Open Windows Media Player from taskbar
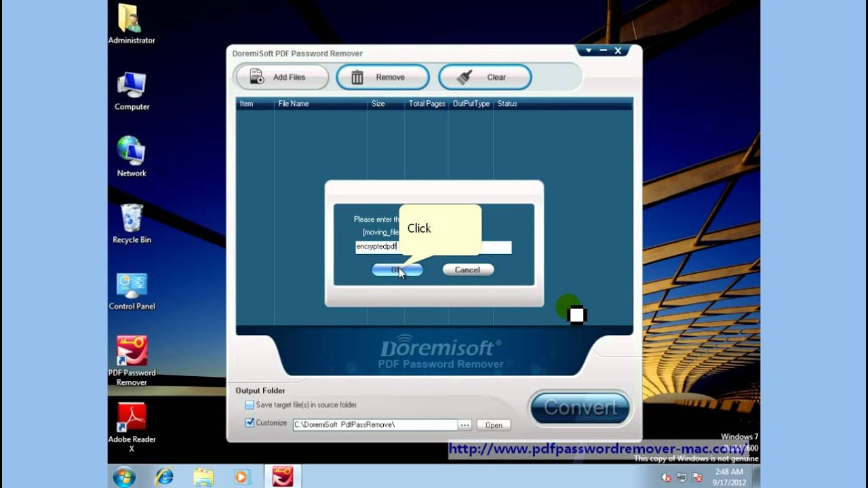The image size is (868, 488). pyautogui.click(x=242, y=477)
